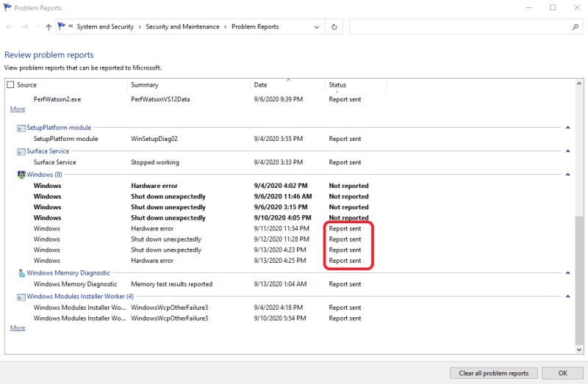Click More link under PerfWatson2.exe

pos(18,109)
